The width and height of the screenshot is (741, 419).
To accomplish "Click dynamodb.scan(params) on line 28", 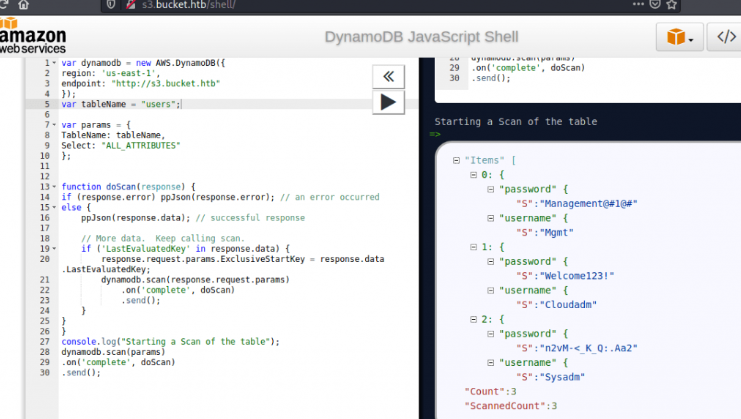I will tap(113, 352).
